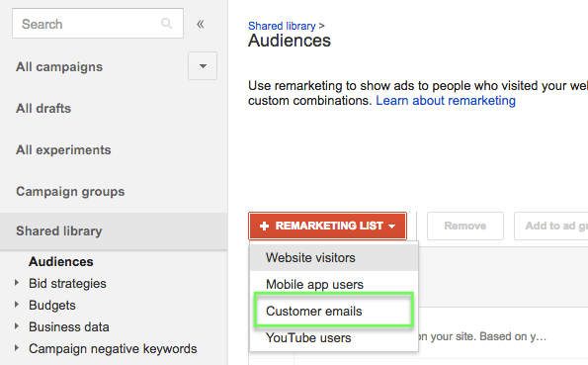
Task: Open the All campaigns dropdown arrow
Action: (203, 66)
